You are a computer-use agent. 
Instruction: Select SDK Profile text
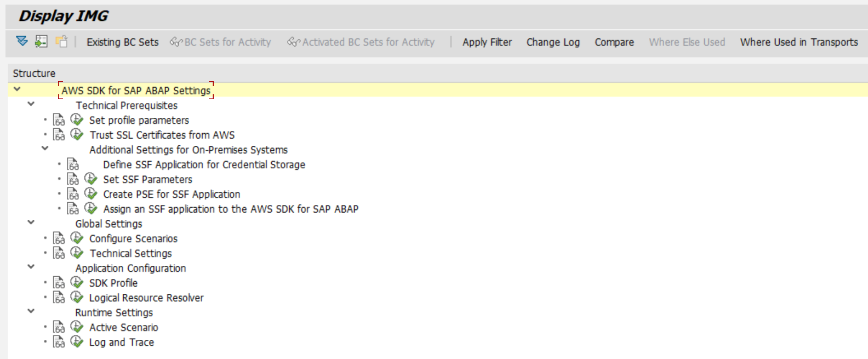coord(113,283)
